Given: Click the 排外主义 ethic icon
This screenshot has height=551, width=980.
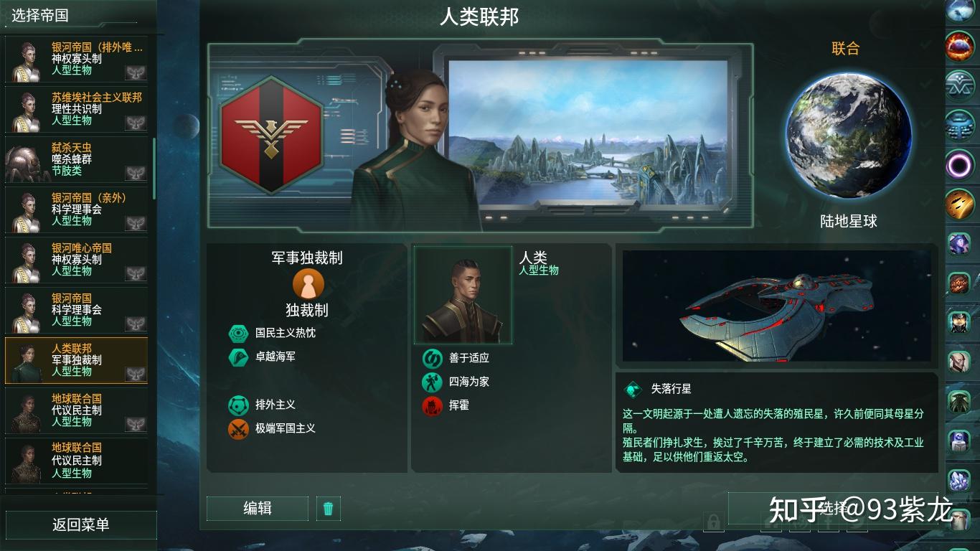Looking at the screenshot, I should point(238,405).
